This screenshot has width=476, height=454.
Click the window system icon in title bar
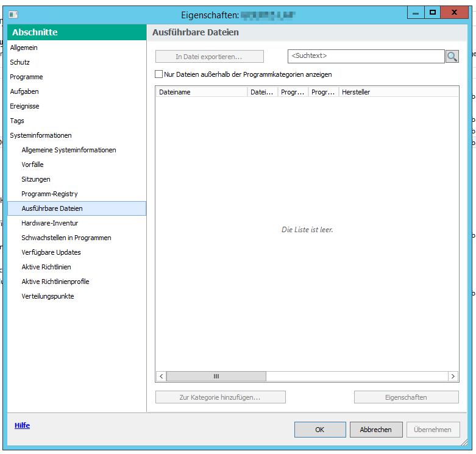tap(13, 14)
